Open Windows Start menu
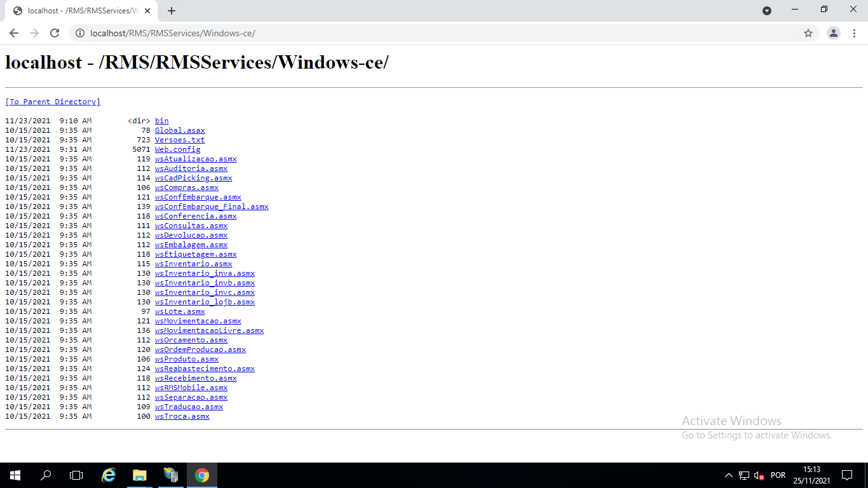The height and width of the screenshot is (488, 868). click(15, 475)
